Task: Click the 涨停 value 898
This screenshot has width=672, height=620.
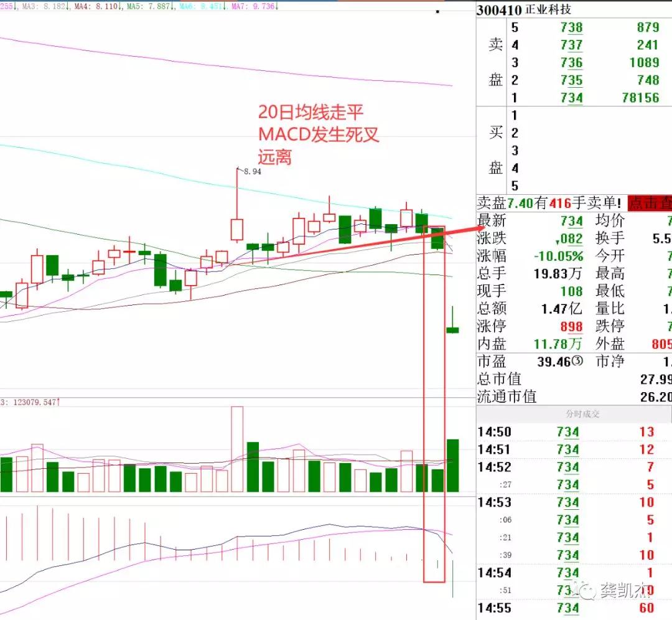Action: [x=572, y=327]
